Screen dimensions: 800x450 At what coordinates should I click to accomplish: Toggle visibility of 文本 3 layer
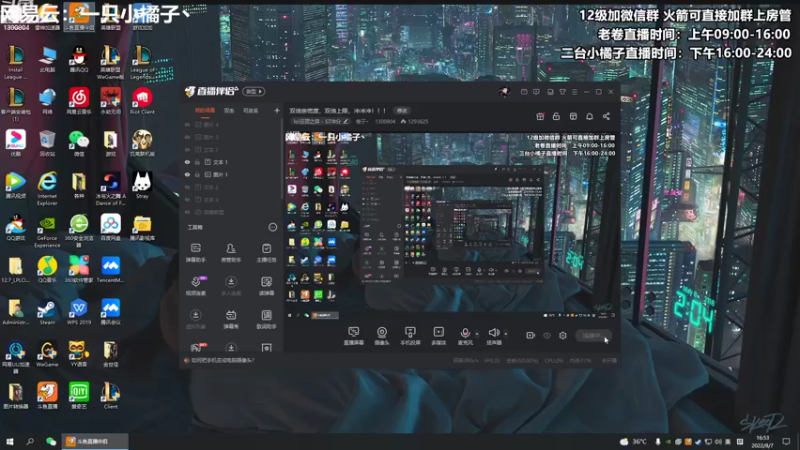tap(187, 149)
